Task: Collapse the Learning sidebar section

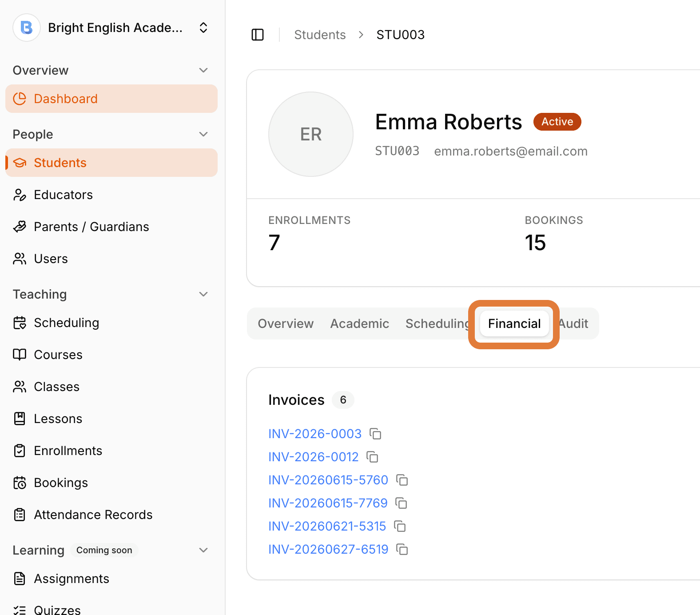Action: (x=203, y=550)
